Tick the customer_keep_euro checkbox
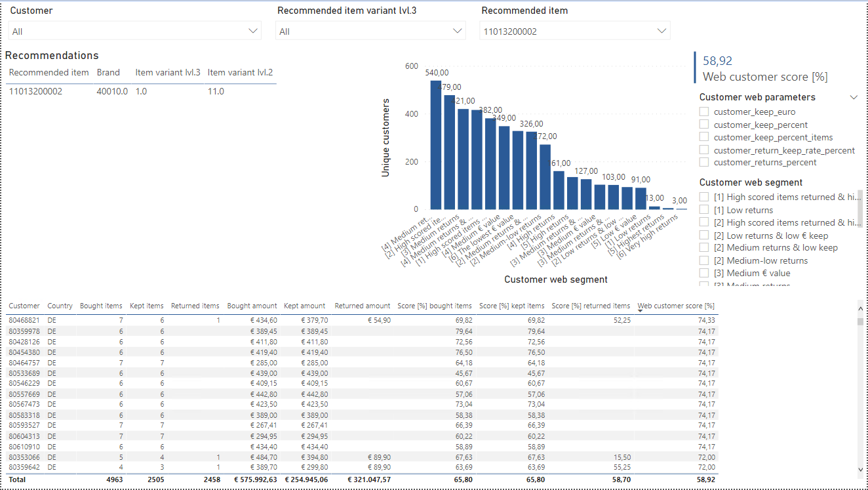The width and height of the screenshot is (868, 490). pos(704,112)
